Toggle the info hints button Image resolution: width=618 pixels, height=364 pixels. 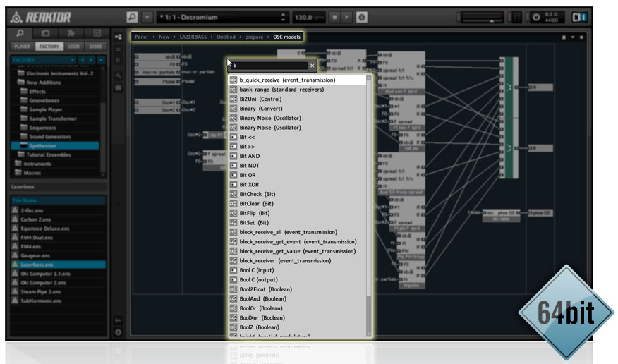click(362, 18)
